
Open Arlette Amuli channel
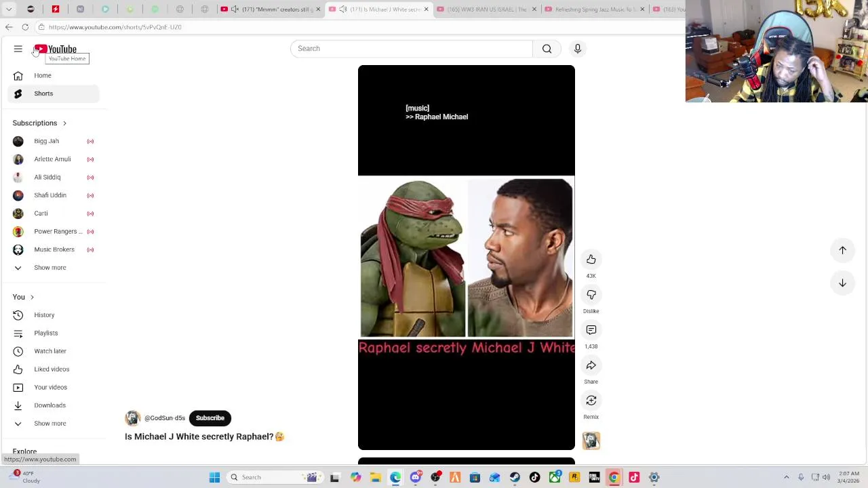(54, 159)
